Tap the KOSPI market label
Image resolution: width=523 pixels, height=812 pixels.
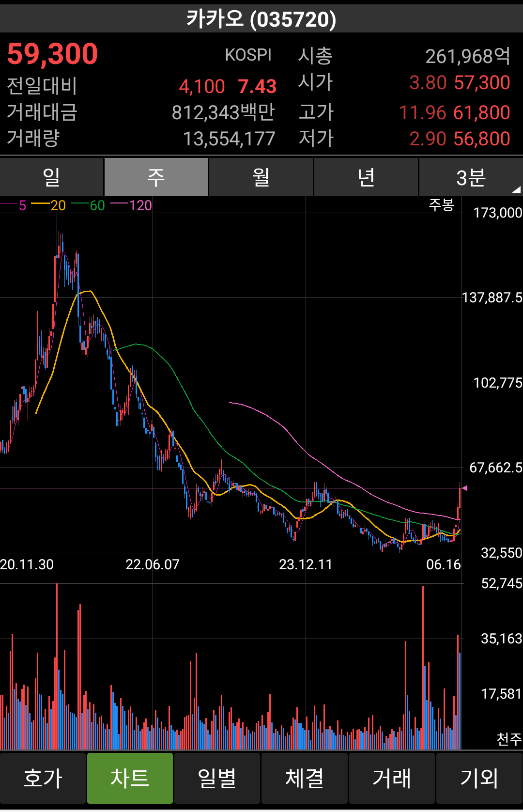coord(248,55)
